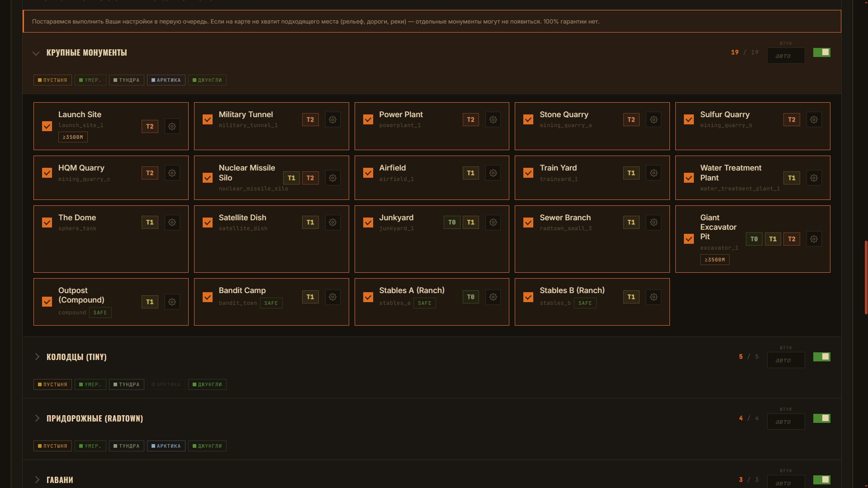Disable the Гавани section toggle

[x=821, y=479]
